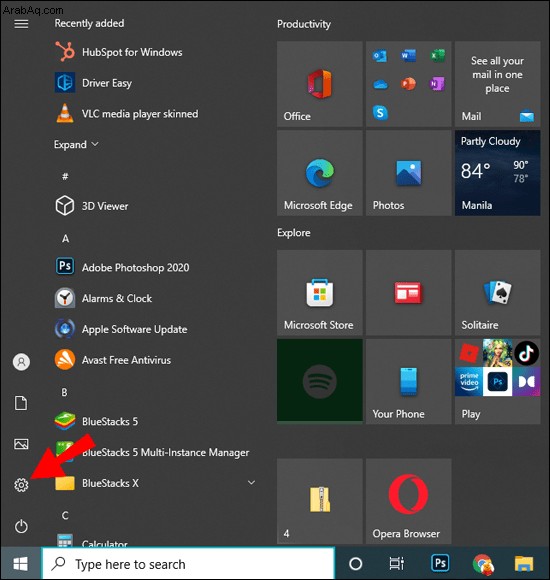The width and height of the screenshot is (550, 580).
Task: Open the Microsoft Store tile
Action: [320, 293]
